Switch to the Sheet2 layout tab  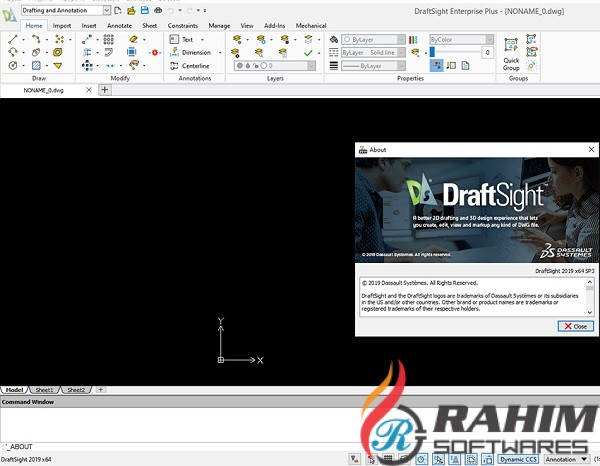tap(76, 390)
